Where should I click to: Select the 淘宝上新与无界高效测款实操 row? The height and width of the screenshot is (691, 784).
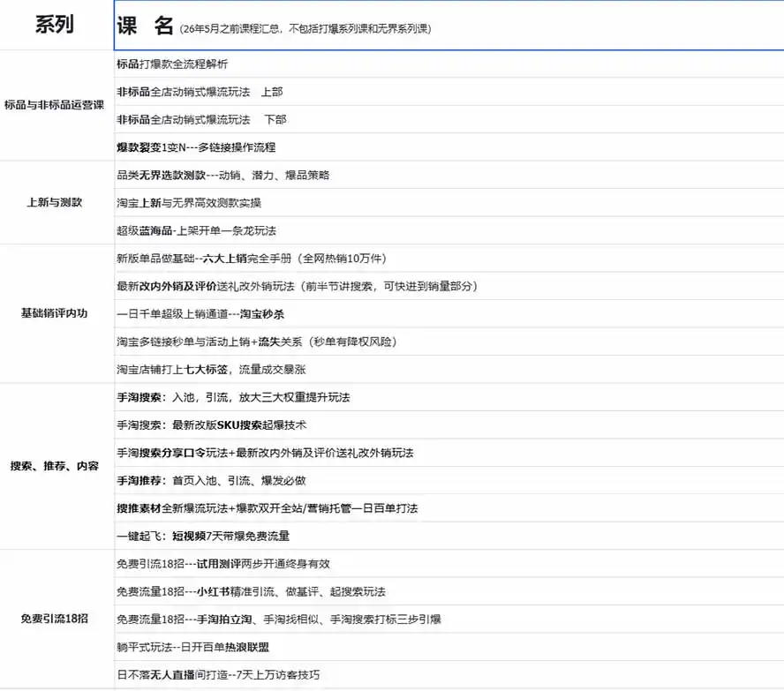click(449, 202)
